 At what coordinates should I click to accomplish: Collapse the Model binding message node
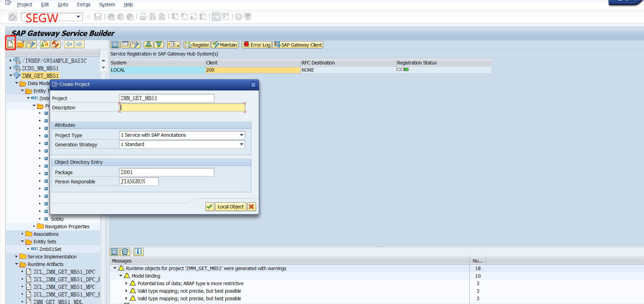121,276
